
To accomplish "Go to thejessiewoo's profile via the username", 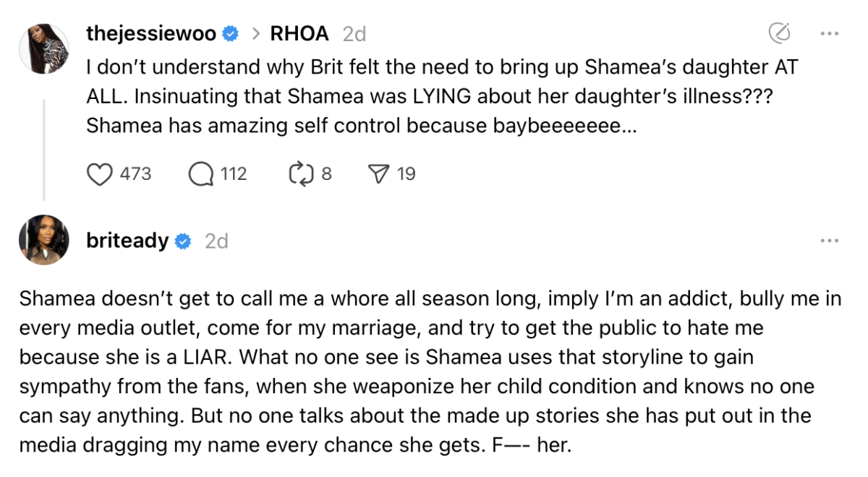I will [x=152, y=33].
